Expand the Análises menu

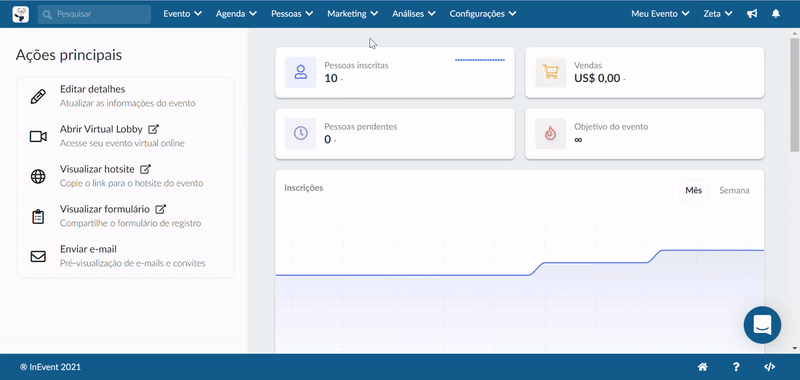[414, 14]
